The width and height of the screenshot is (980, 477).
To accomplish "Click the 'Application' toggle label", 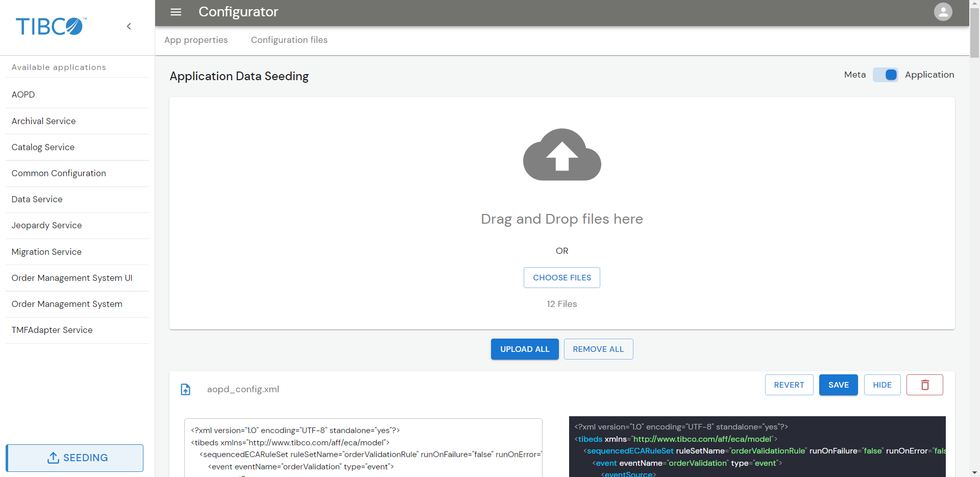I will 929,75.
